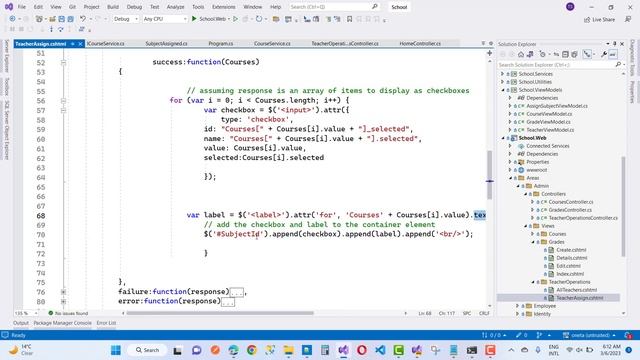Viewport: 640px width, 360px height.
Task: Toggle the bookmark icon in toolbar
Action: tap(349, 19)
